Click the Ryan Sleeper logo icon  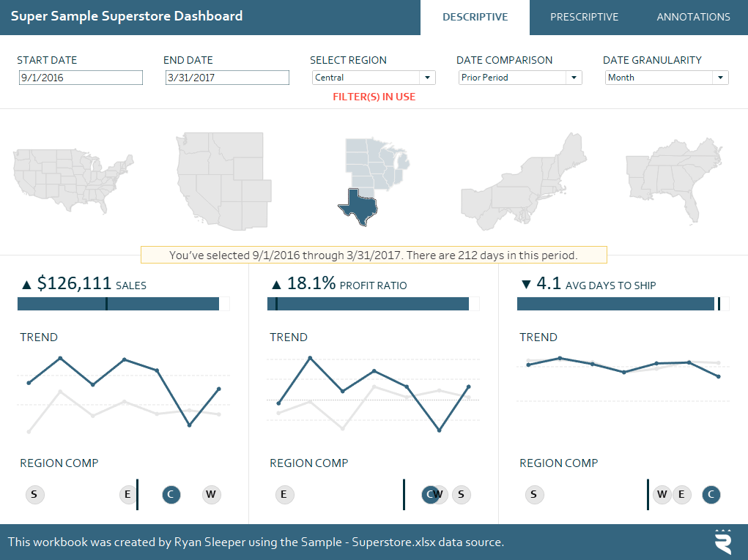tap(724, 542)
